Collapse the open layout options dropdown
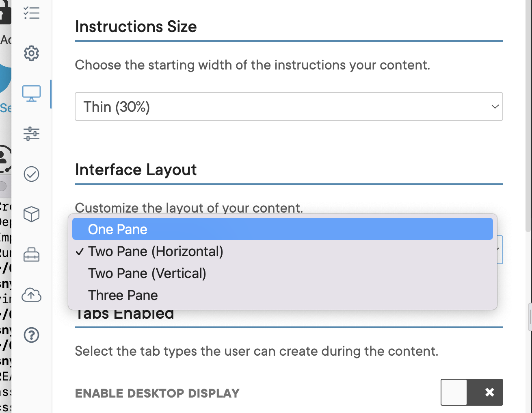532x413 pixels. 500,250
